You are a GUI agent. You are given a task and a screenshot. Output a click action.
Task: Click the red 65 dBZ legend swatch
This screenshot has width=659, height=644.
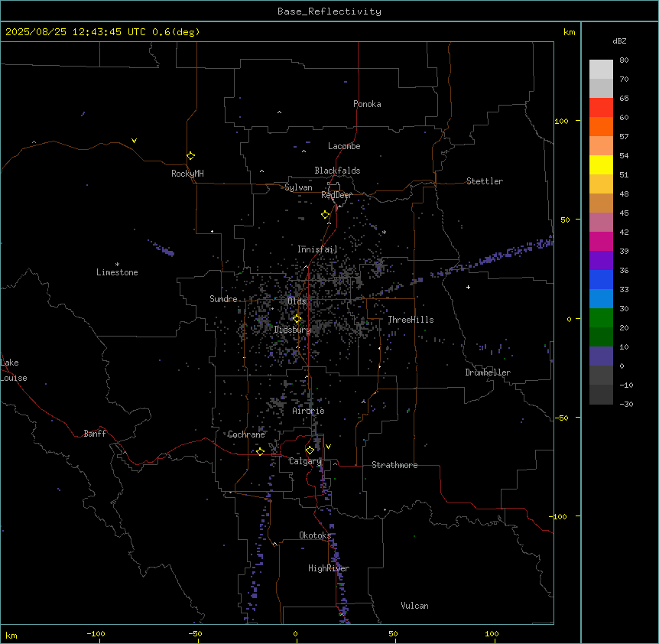601,108
